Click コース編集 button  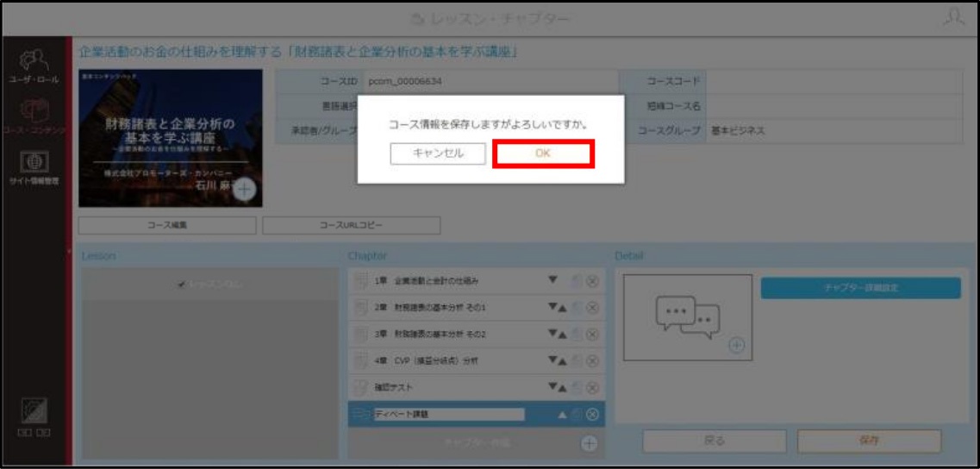pyautogui.click(x=167, y=225)
